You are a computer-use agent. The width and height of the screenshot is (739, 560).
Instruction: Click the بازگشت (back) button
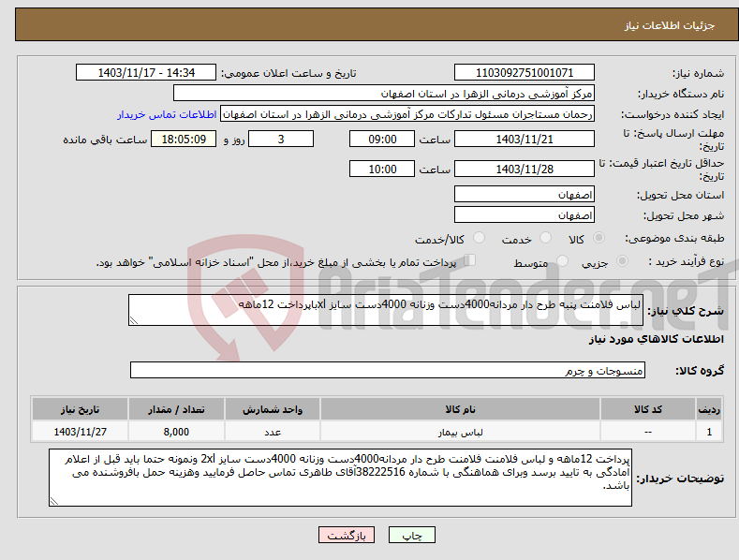(x=347, y=535)
